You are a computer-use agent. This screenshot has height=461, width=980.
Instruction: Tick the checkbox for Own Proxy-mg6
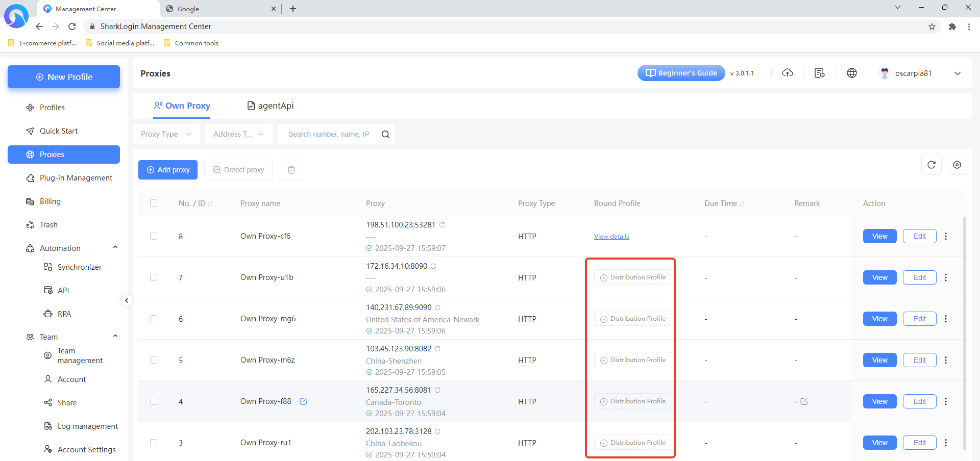[x=154, y=319]
